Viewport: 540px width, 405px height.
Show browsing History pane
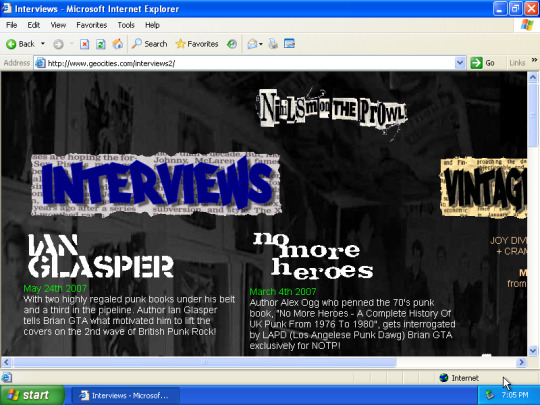coord(232,44)
